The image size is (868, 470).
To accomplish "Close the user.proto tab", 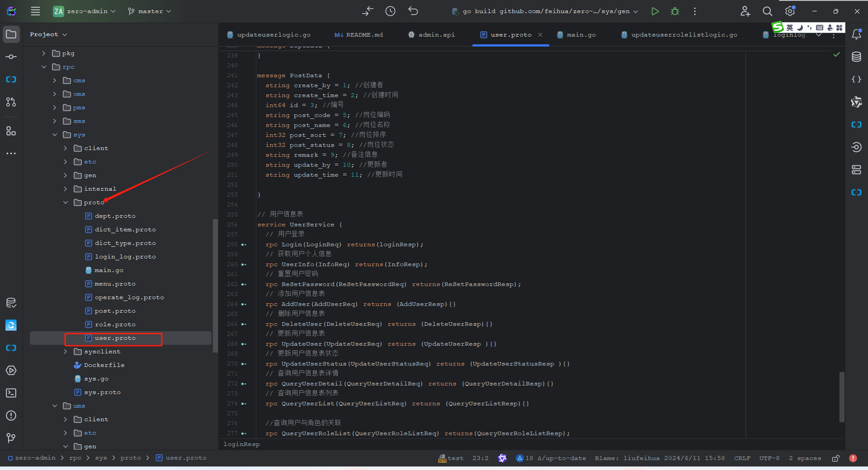I will click(x=540, y=35).
